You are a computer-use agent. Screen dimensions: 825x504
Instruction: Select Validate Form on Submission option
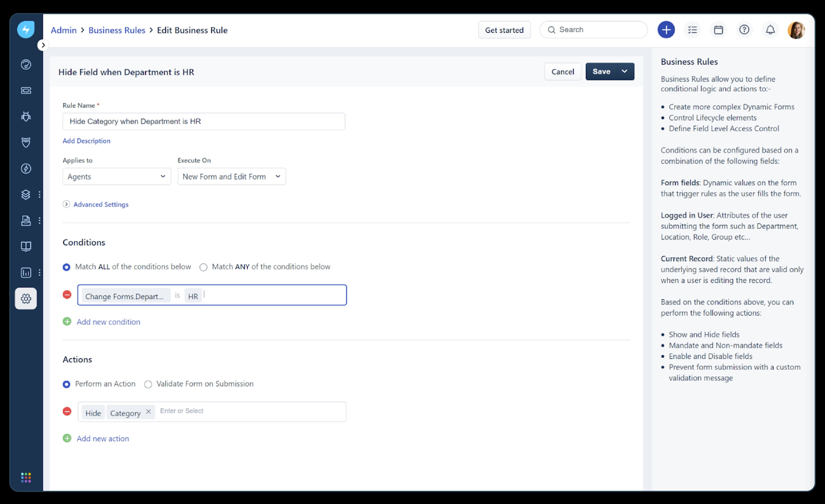point(148,384)
